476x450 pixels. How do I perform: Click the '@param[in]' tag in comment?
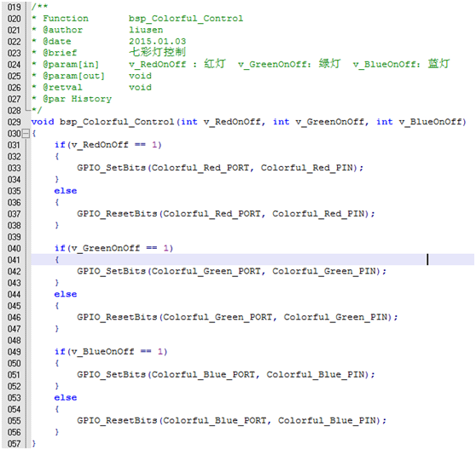coord(71,65)
